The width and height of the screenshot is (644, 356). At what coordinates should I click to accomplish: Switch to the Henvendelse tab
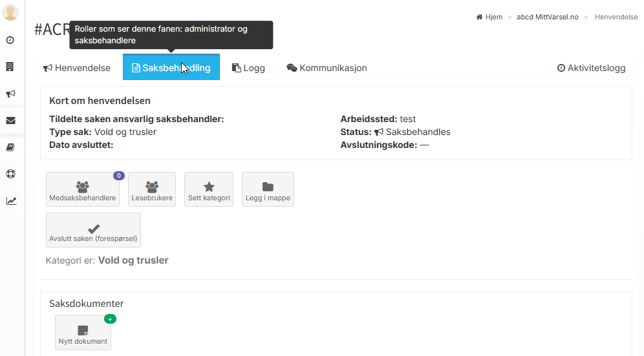click(77, 68)
